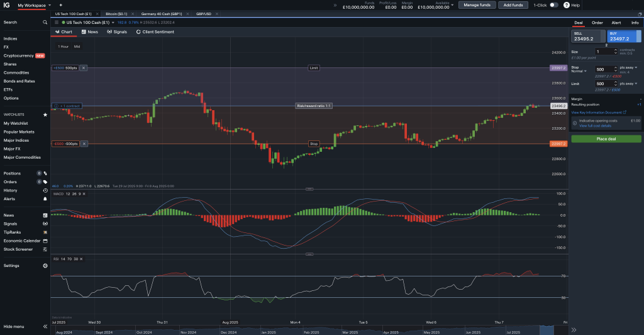Toggle the 1-Click dealing switch
The height and width of the screenshot is (335, 644).
(553, 5)
